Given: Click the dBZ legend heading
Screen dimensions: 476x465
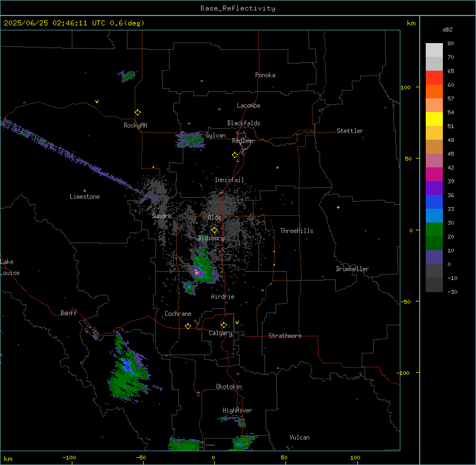Looking at the screenshot, I should click(447, 29).
